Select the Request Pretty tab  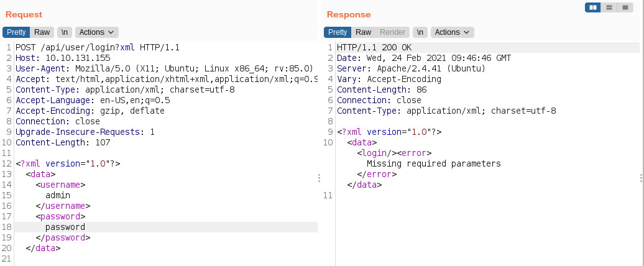coord(16,32)
